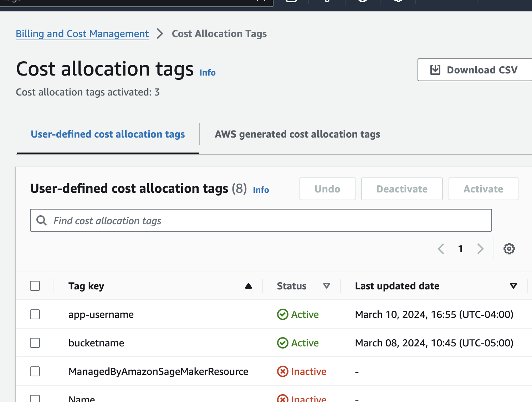Open AWS generated cost allocation tags tab
The image size is (532, 402).
click(x=297, y=134)
